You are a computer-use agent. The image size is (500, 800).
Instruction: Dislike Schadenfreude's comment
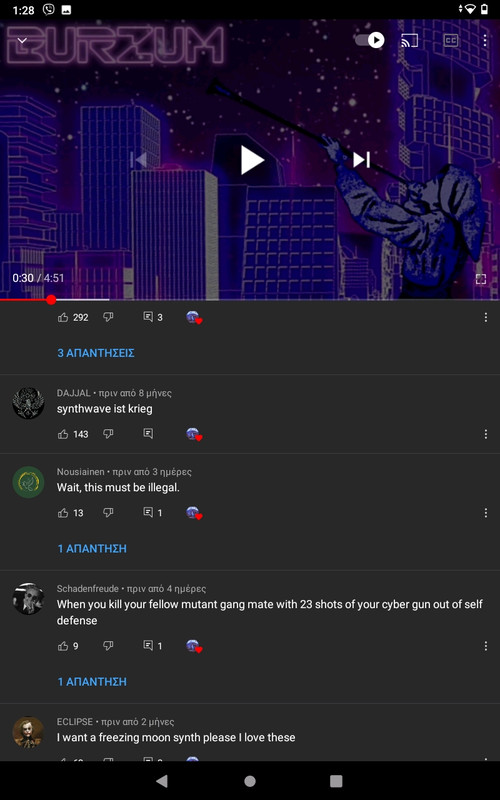108,646
